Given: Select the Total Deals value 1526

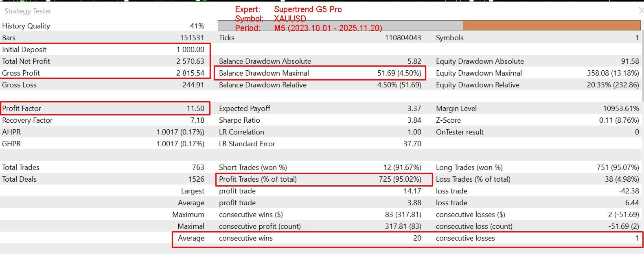Looking at the screenshot, I should (196, 179).
